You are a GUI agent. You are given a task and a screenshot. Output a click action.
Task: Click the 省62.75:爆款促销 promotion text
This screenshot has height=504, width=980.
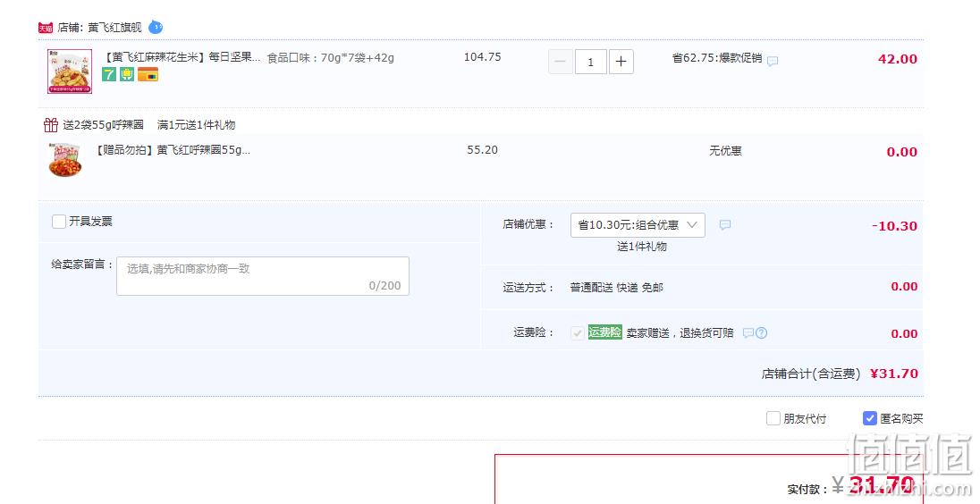717,58
